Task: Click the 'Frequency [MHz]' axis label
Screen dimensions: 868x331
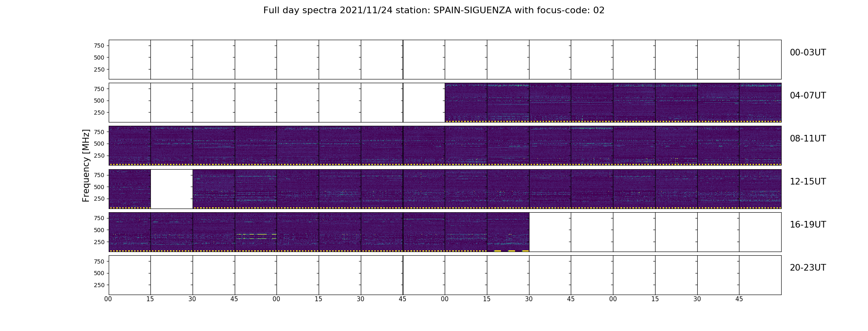Action: click(x=86, y=165)
